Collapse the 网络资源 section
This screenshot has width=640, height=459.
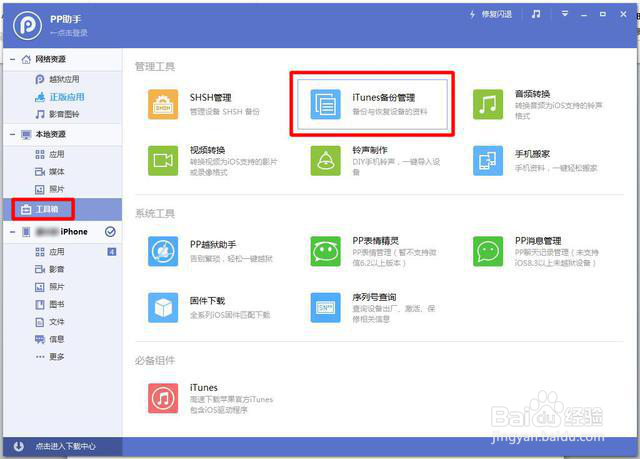(12, 60)
